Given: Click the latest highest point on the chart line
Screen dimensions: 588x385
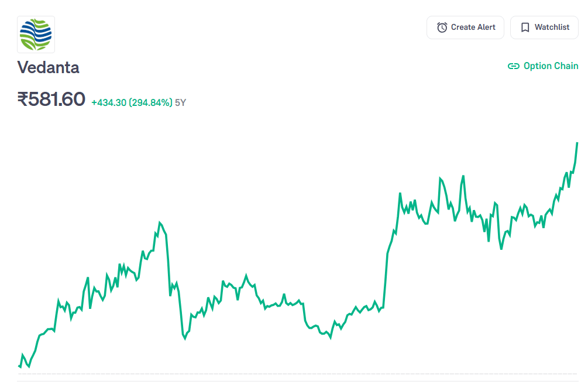Looking at the screenshot, I should 577,143.
